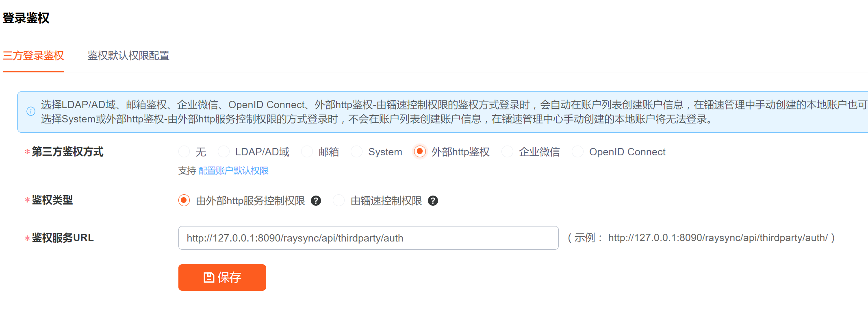This screenshot has height=333, width=868.
Task: Click the example URL text beside the input
Action: pos(717,238)
